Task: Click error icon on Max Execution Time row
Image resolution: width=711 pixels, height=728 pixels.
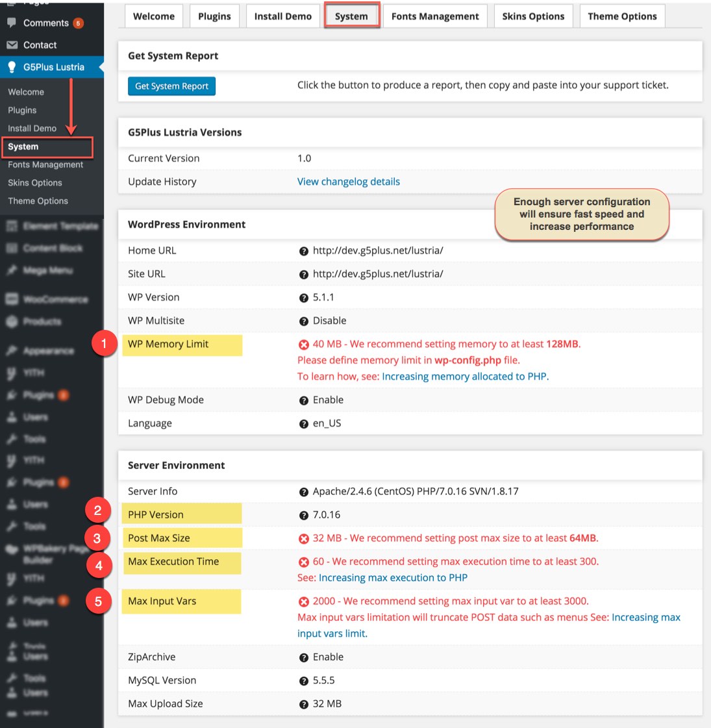Action: click(303, 562)
